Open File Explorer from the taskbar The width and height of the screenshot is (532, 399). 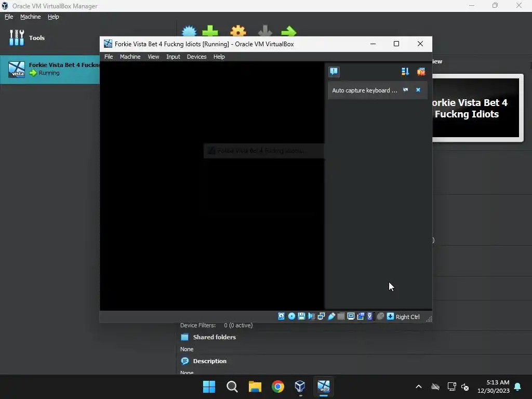point(255,387)
